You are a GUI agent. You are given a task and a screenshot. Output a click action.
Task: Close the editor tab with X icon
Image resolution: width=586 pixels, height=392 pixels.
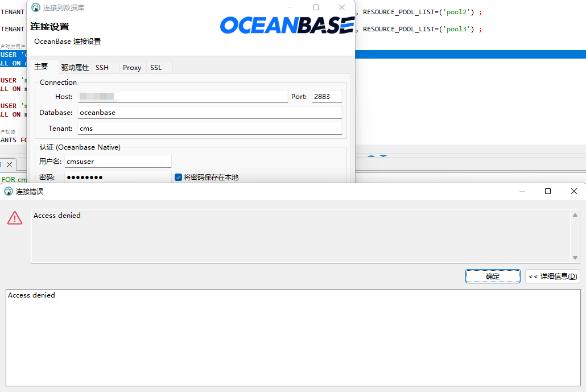pyautogui.click(x=9, y=165)
